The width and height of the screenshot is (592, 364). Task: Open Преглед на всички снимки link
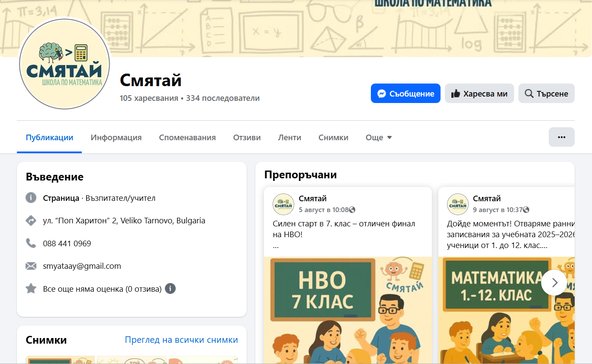(x=181, y=340)
